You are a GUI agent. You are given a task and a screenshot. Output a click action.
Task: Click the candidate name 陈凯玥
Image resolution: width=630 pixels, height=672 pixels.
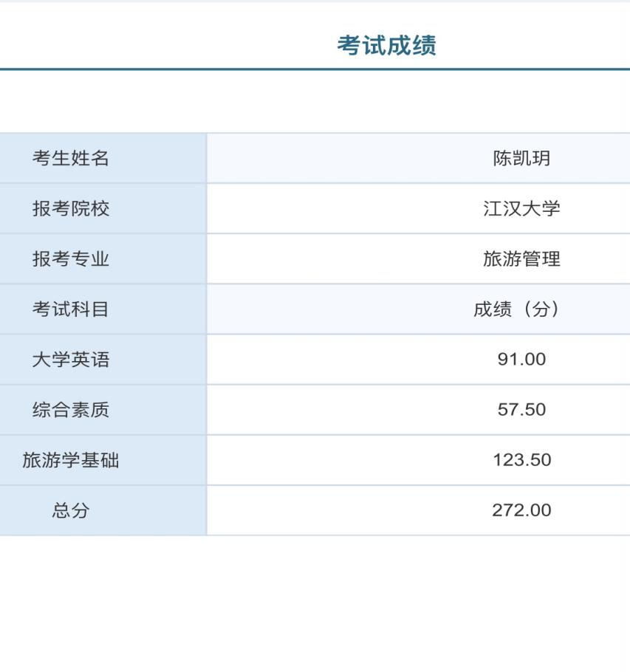pos(521,158)
